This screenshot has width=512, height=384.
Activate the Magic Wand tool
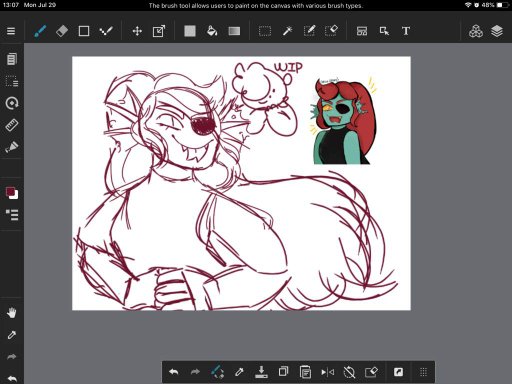pyautogui.click(x=287, y=31)
